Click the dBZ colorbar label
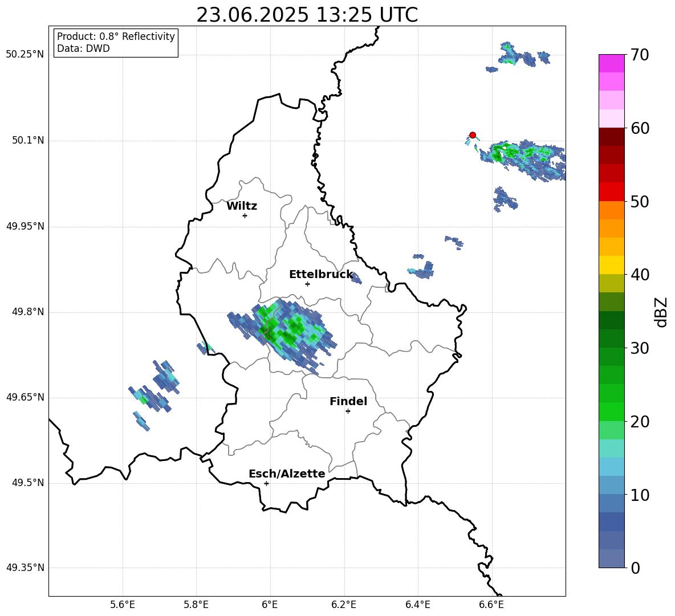This screenshot has width=675, height=616. point(661,312)
